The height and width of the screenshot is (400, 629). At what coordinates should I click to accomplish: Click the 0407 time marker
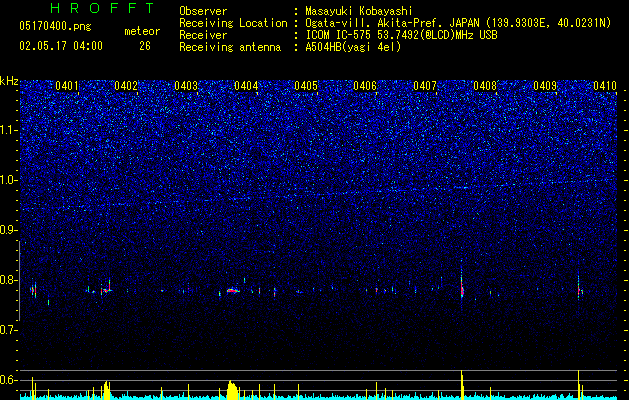coord(425,86)
